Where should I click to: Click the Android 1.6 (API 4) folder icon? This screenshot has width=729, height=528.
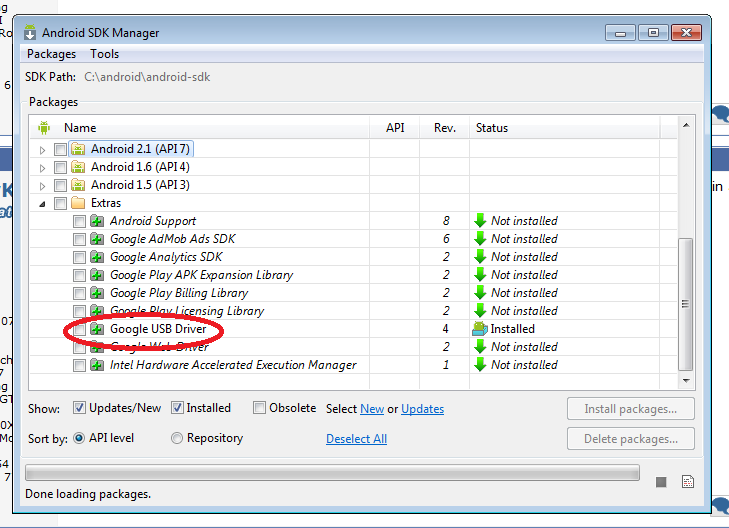(x=78, y=167)
